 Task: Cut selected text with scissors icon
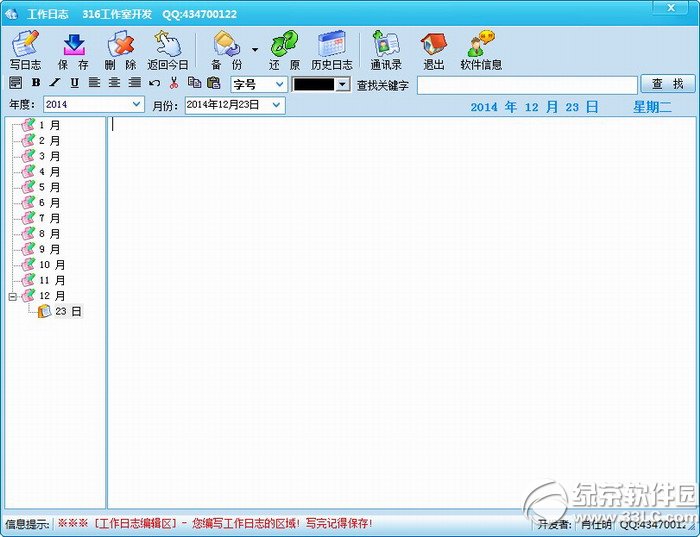pos(174,83)
